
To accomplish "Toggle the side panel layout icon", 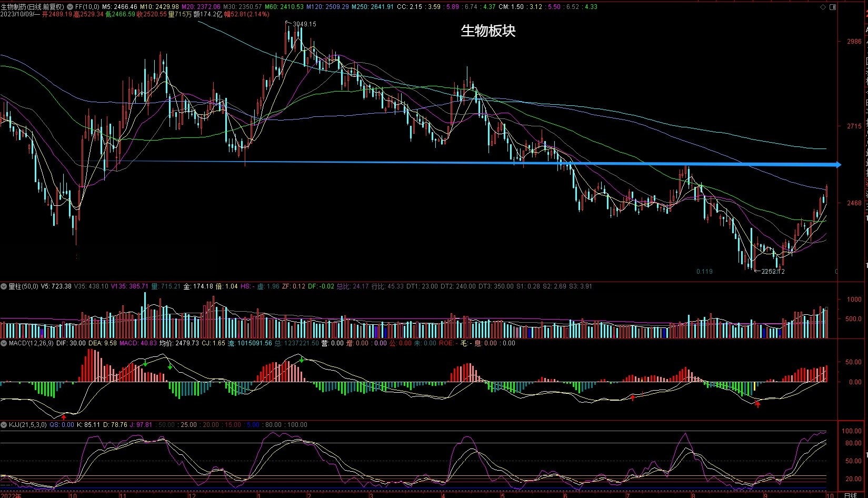I will (x=833, y=7).
